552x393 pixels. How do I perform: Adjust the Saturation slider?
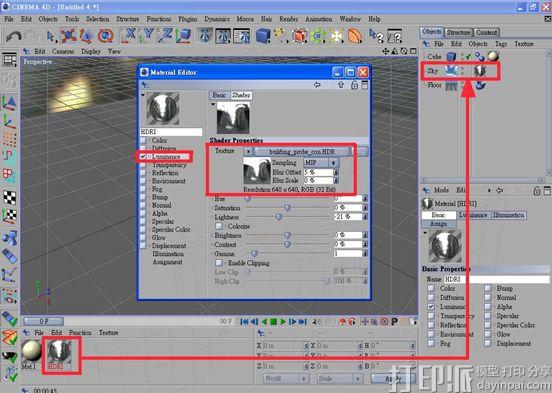(x=287, y=208)
